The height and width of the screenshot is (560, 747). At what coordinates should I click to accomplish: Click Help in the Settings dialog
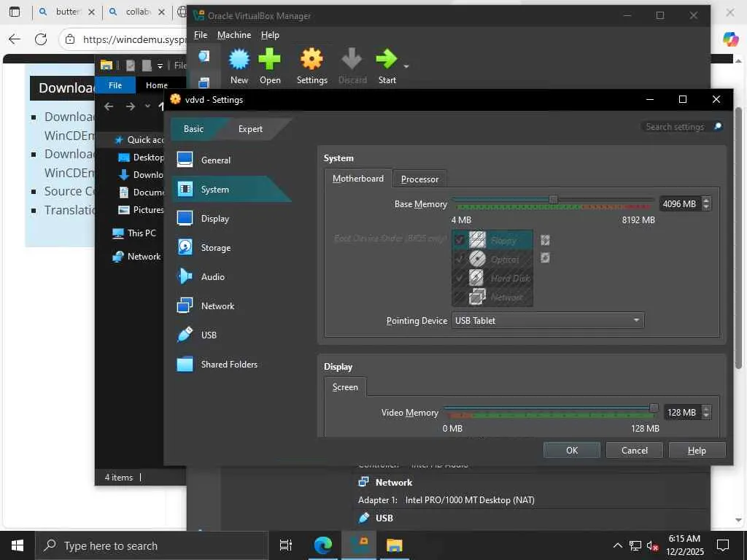[x=697, y=451]
